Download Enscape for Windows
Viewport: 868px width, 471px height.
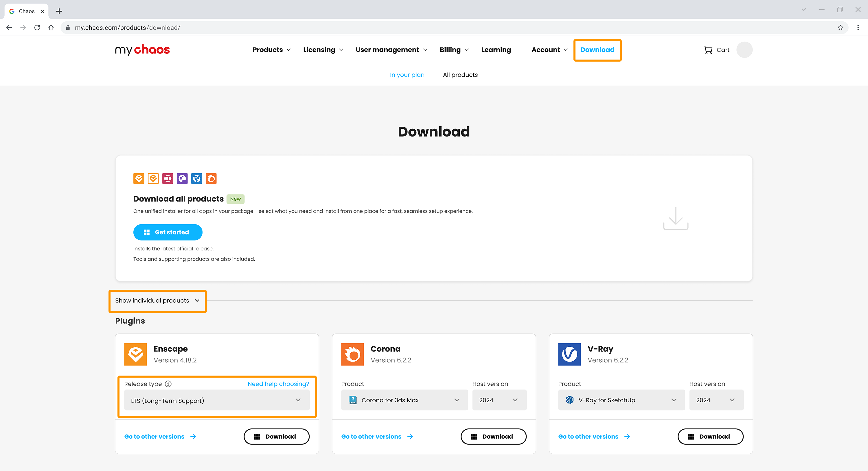(x=276, y=437)
